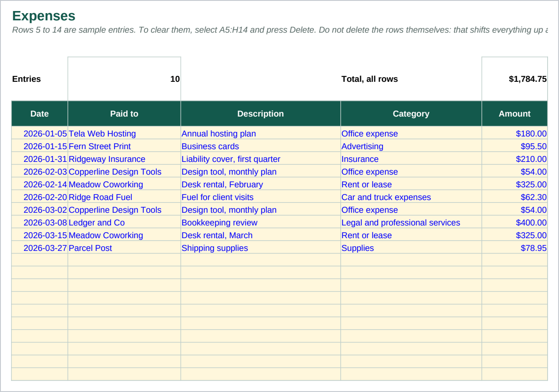Click the Shipping supplies cell
The image size is (559, 392).
[x=261, y=248]
